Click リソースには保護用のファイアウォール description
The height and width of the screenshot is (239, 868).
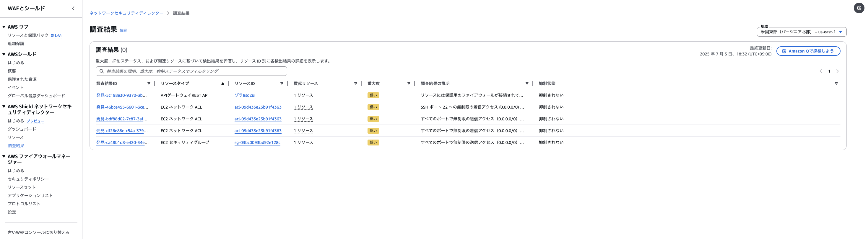coord(472,95)
